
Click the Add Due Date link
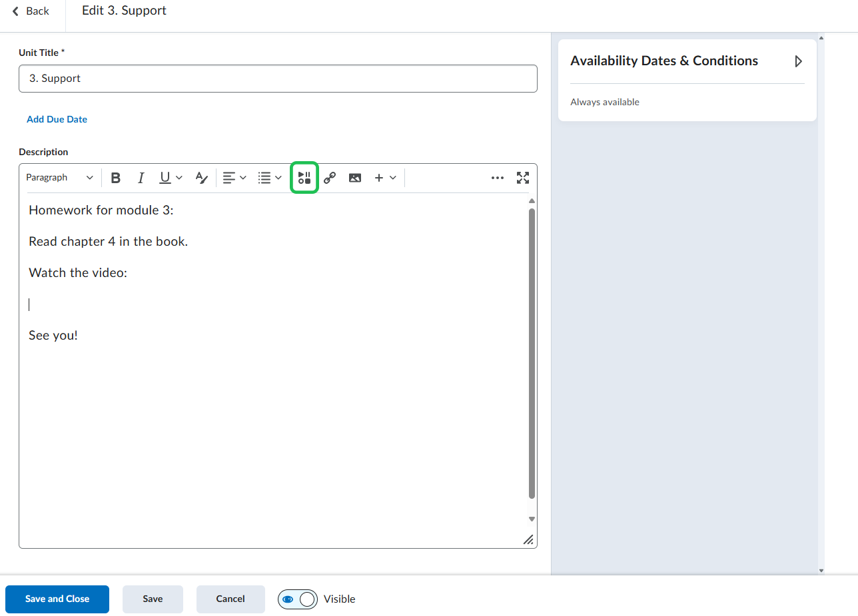[57, 119]
